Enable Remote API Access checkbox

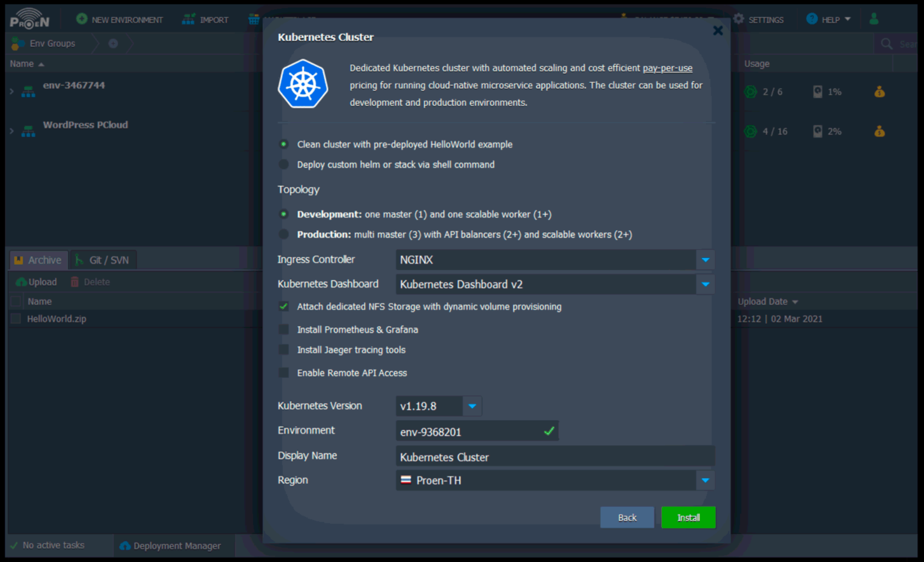click(284, 373)
